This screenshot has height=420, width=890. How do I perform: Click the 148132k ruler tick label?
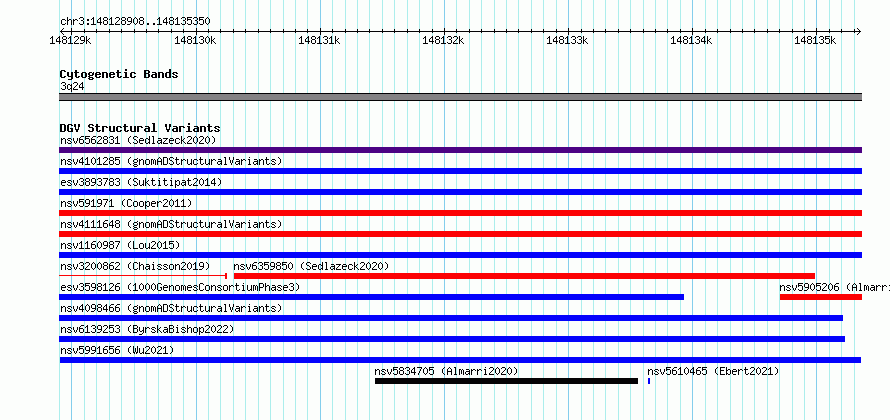tap(444, 40)
